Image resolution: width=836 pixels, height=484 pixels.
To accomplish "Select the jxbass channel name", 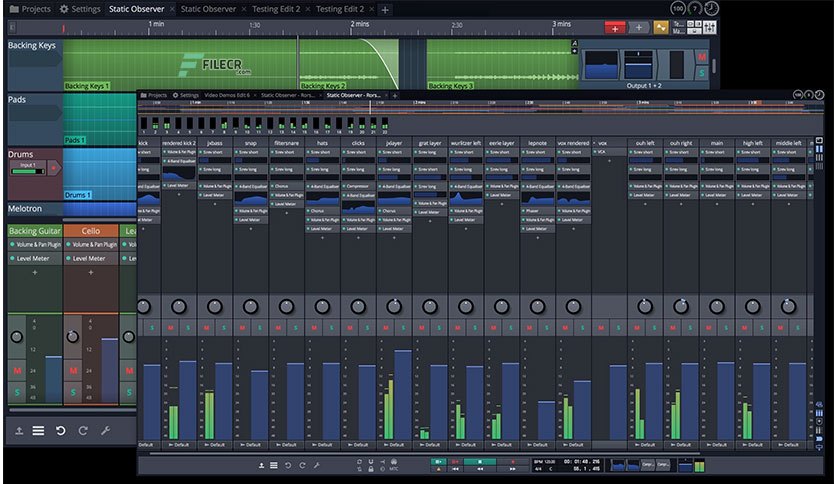I will tap(214, 143).
